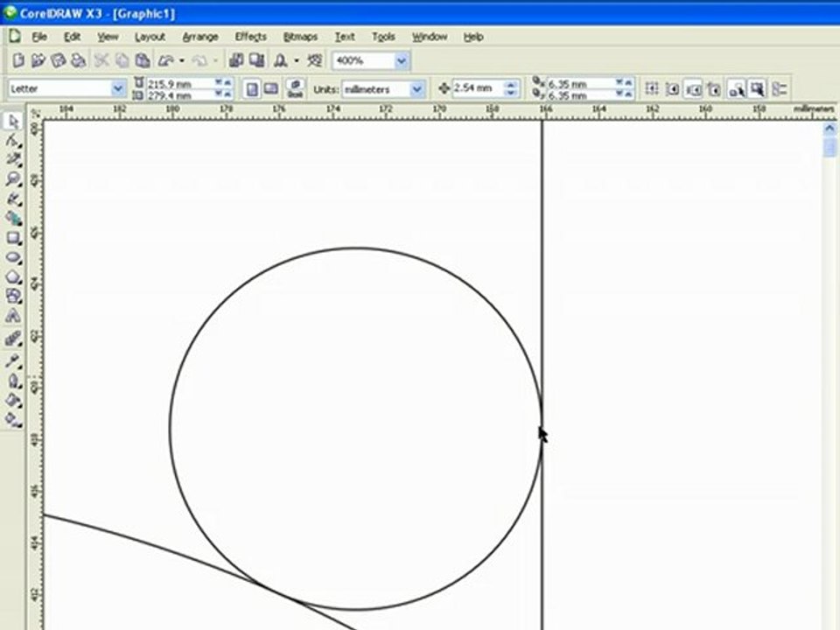Open the Corel online icon
840x630 pixels.
coord(315,60)
